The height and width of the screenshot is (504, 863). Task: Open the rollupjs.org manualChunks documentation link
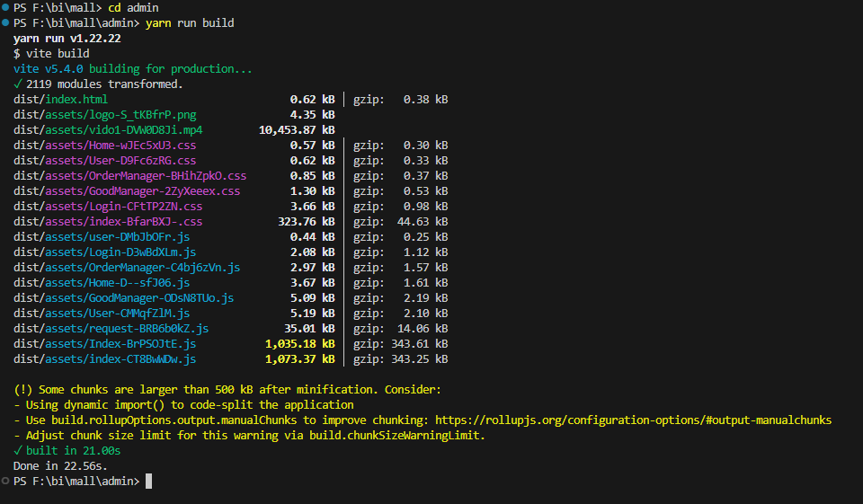(x=633, y=420)
